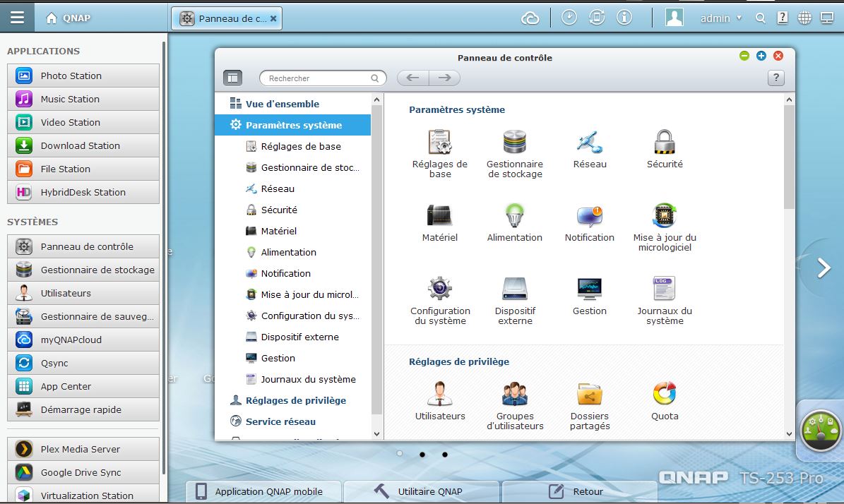Click the Application QNAP mobile button
The image size is (844, 504).
coord(263,491)
